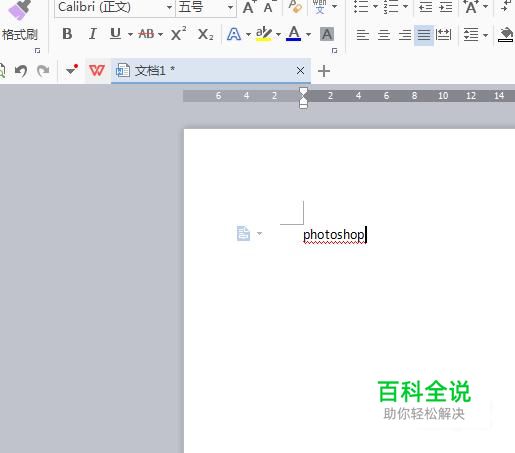Increase paragraph indent
The image size is (515, 453).
(446, 7)
